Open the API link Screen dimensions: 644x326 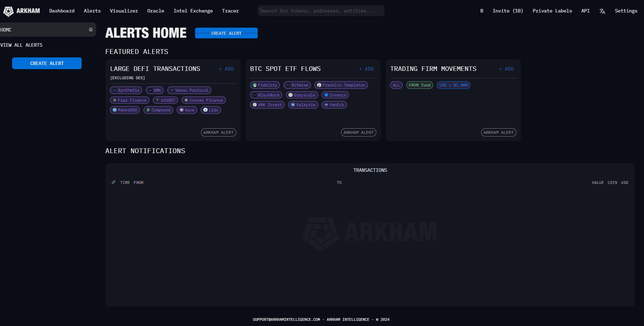pos(586,11)
